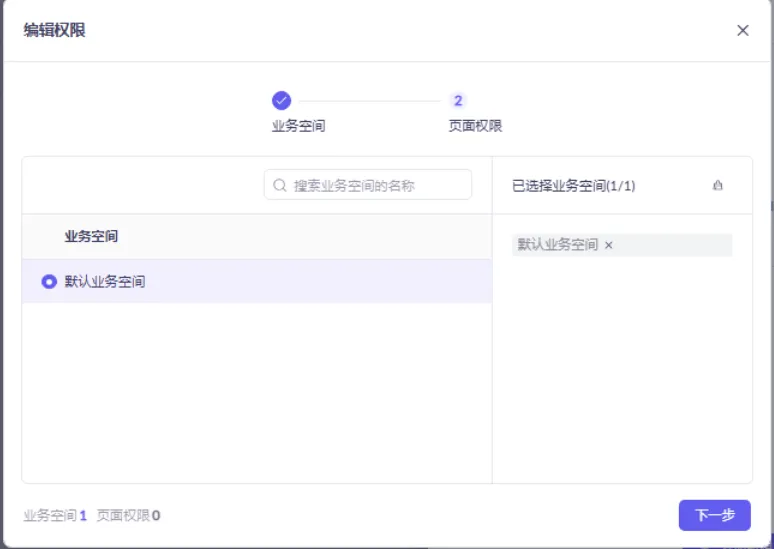
Task: Click the 页面权限 0 footer counter
Action: click(x=128, y=516)
